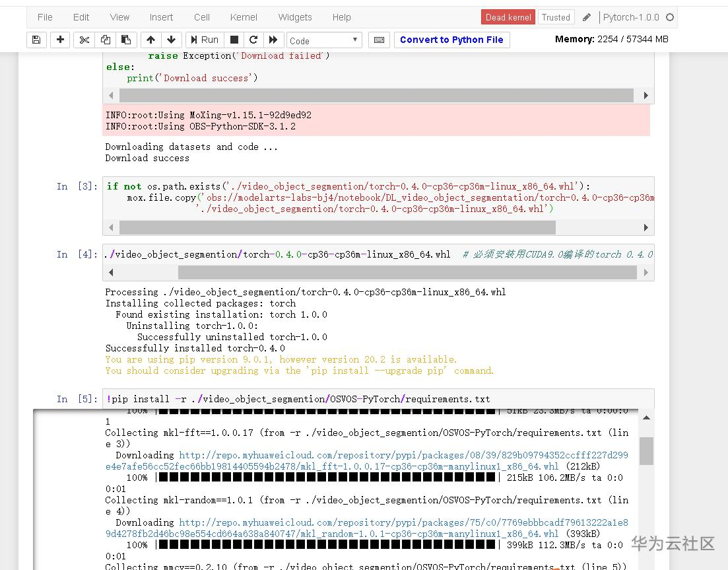Click INFO MoXing-v1.15.1 stderr line
The height and width of the screenshot is (570, 728).
pyautogui.click(x=209, y=115)
